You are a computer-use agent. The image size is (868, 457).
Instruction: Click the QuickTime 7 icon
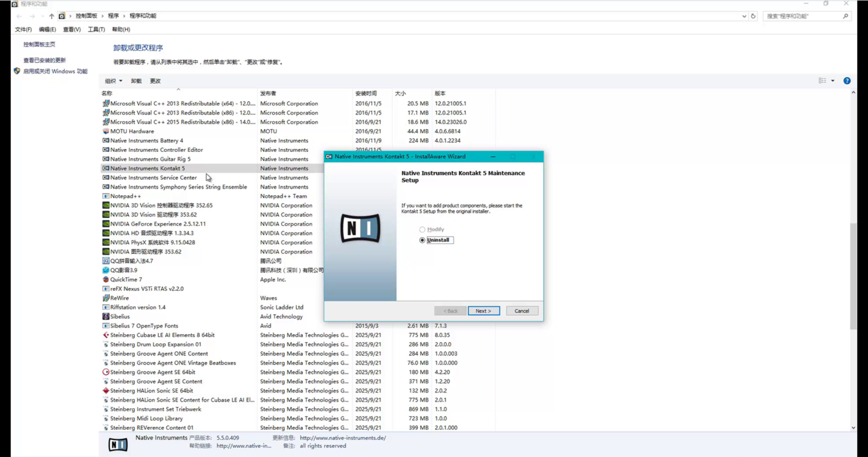(x=106, y=279)
